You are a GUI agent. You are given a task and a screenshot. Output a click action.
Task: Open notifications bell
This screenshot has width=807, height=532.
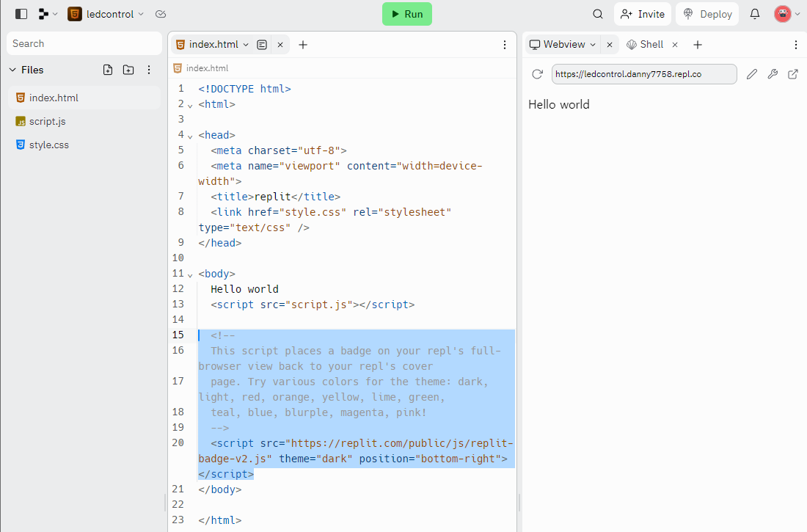coord(754,14)
